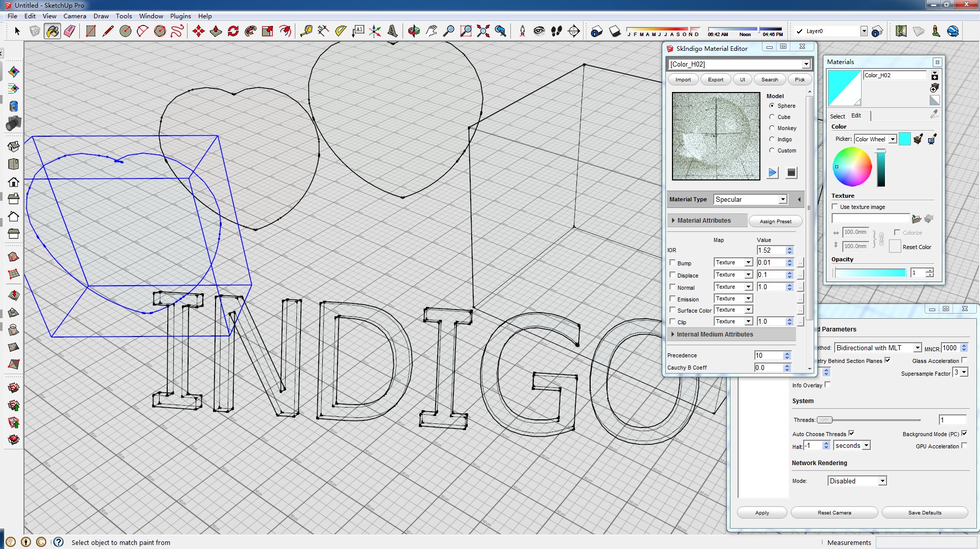The height and width of the screenshot is (549, 980).
Task: Select the Eraser tool
Action: (x=70, y=32)
